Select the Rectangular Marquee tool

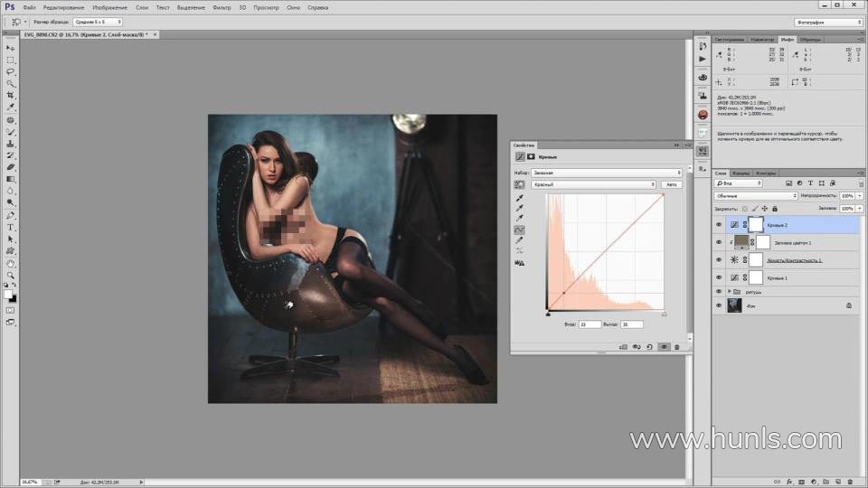point(11,60)
